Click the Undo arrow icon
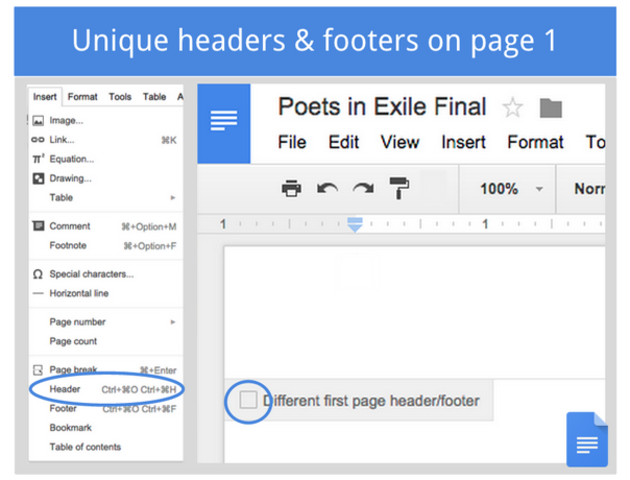Viewport: 630px width, 480px height. (x=327, y=188)
